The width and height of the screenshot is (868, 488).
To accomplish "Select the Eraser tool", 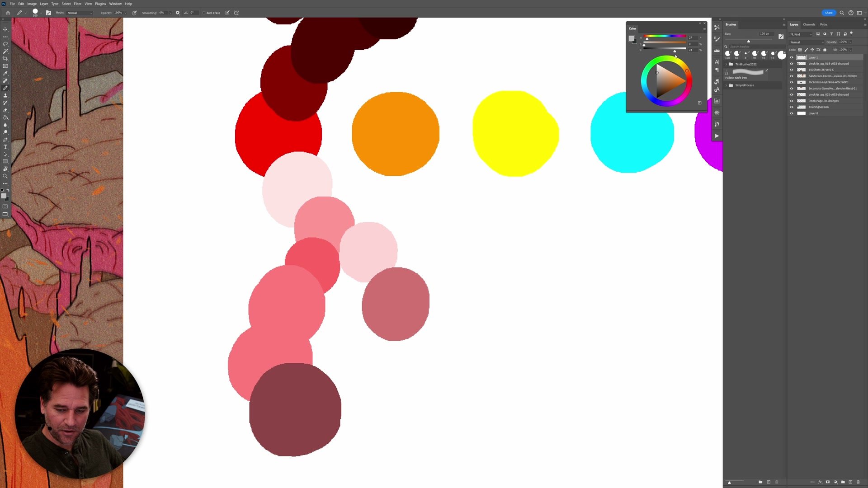I will [x=5, y=110].
